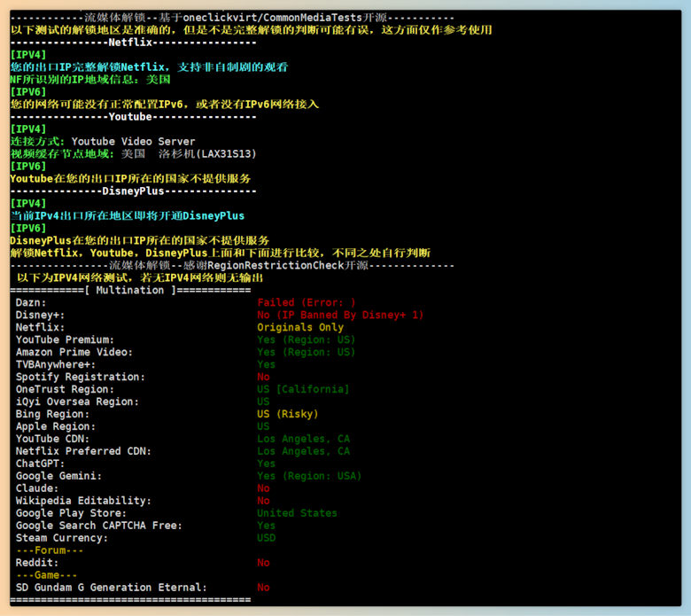
Task: Click the LAX31S13 node text
Action: pos(226,154)
